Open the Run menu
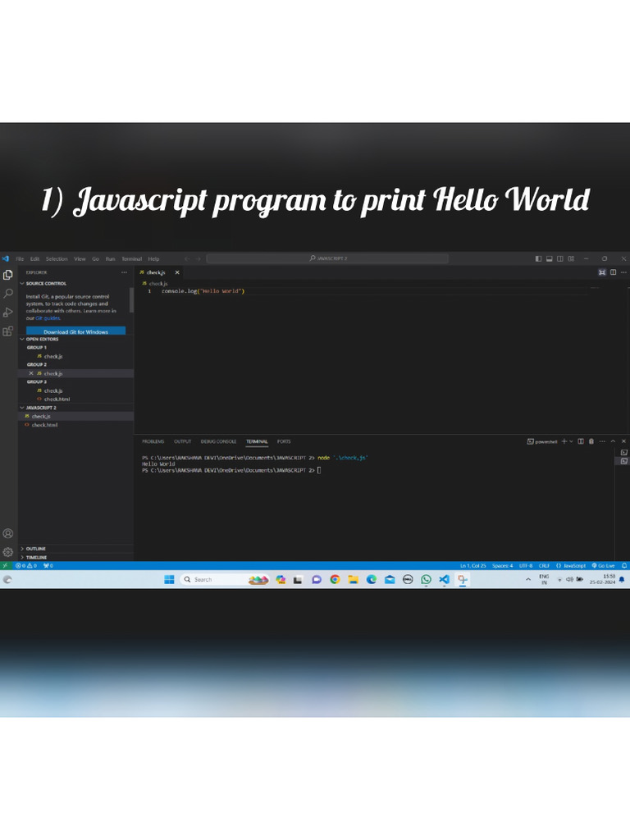 [x=111, y=258]
